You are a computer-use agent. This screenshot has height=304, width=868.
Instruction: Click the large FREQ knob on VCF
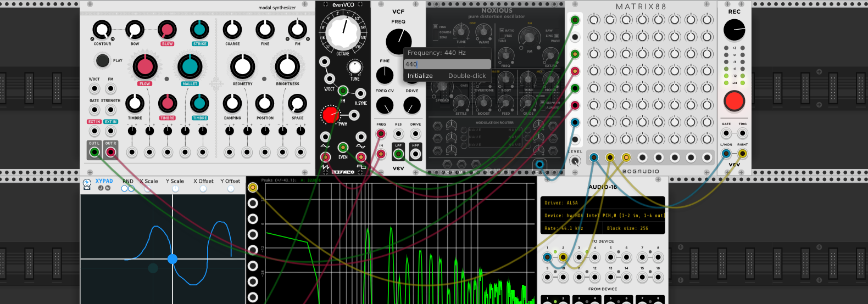pos(398,42)
